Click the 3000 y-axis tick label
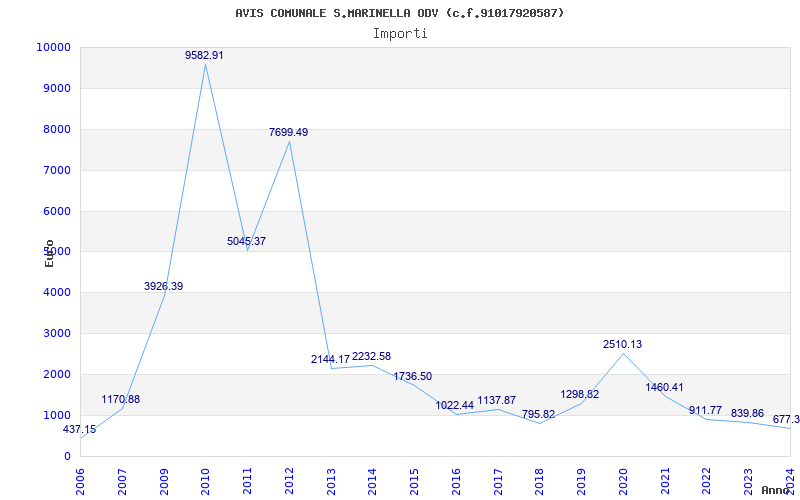The width and height of the screenshot is (800, 500). pyautogui.click(x=56, y=334)
